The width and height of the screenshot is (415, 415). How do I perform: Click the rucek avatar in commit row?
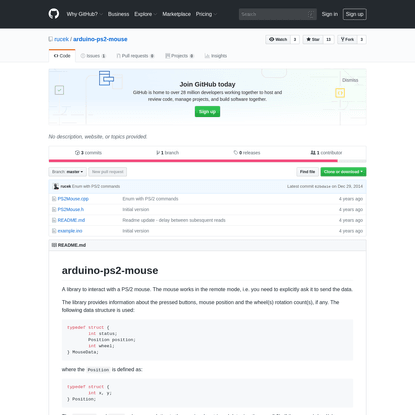point(56,186)
